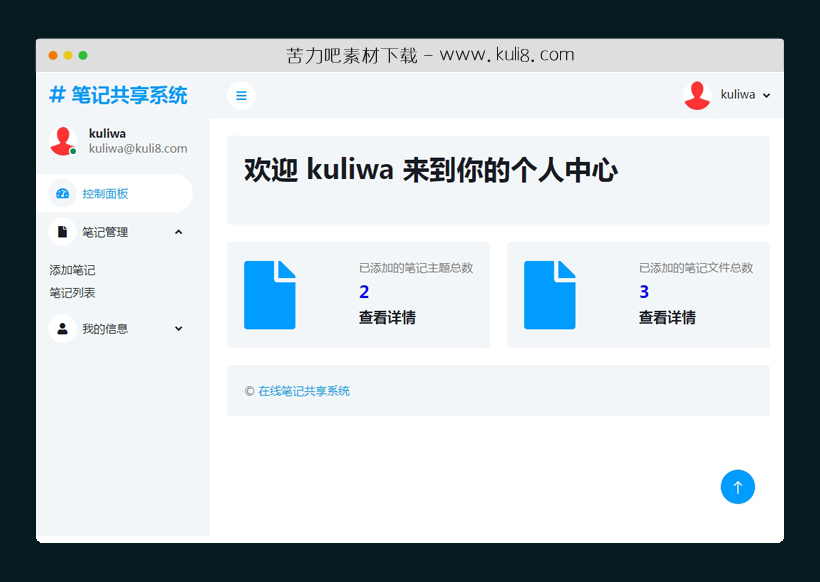The width and height of the screenshot is (820, 582).
Task: Select the note icon next to 笔记管理
Action: [x=62, y=231]
